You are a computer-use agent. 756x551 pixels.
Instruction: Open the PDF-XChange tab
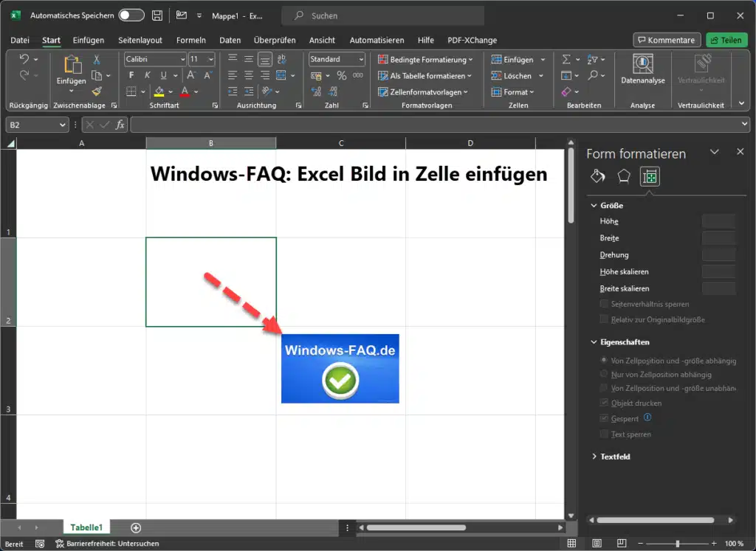point(472,40)
